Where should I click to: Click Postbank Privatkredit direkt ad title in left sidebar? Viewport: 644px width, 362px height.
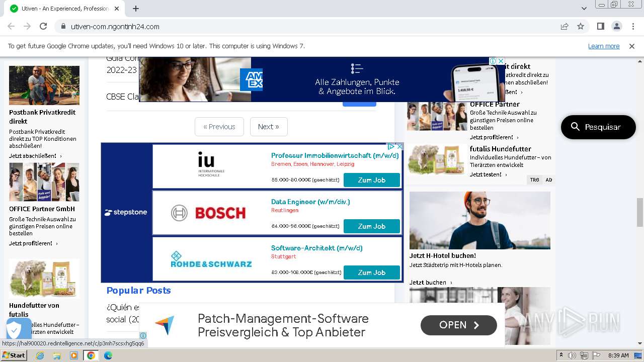(x=42, y=117)
